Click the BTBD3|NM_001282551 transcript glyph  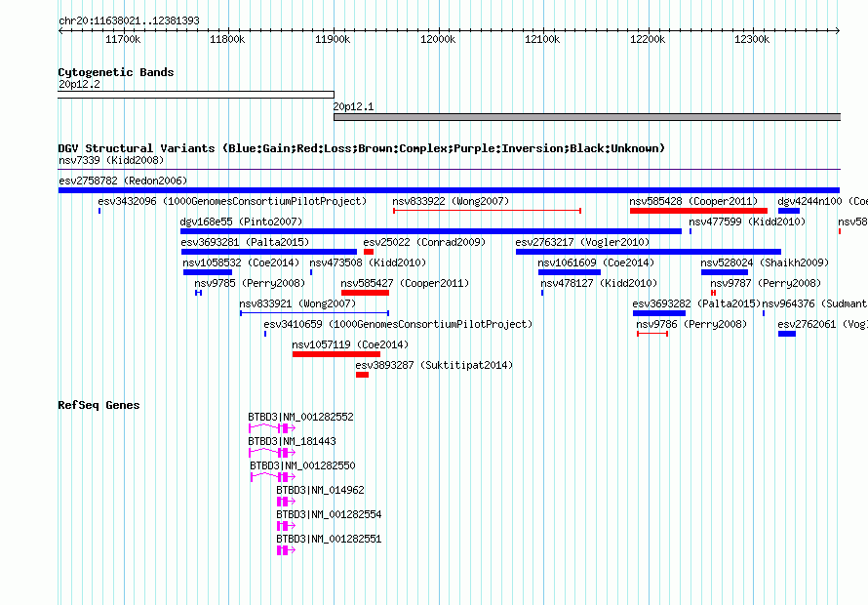click(286, 549)
